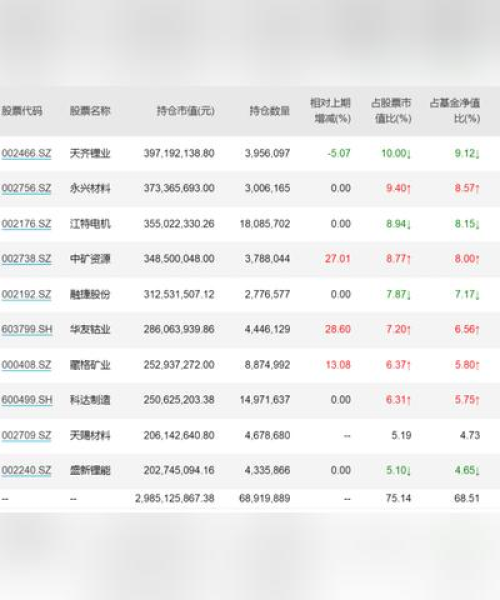Open stock code link 002240.SZ
The image size is (500, 600).
[26, 470]
